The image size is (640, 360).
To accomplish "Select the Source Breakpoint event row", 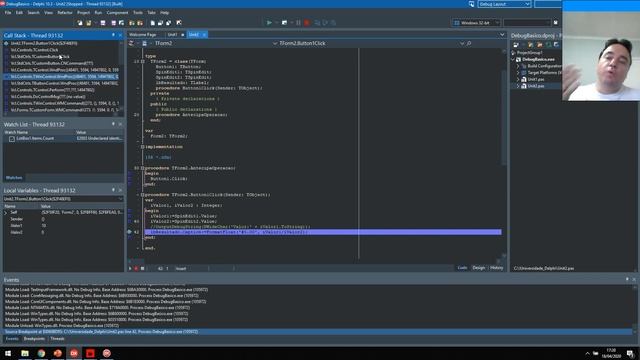I will [x=318, y=332].
